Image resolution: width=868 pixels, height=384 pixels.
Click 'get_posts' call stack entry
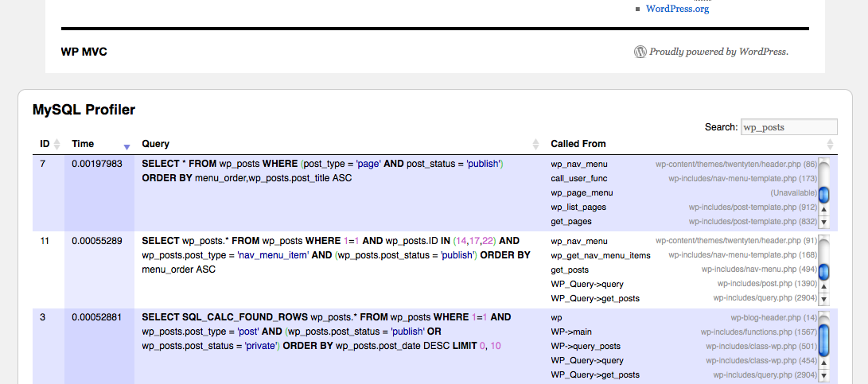570,270
